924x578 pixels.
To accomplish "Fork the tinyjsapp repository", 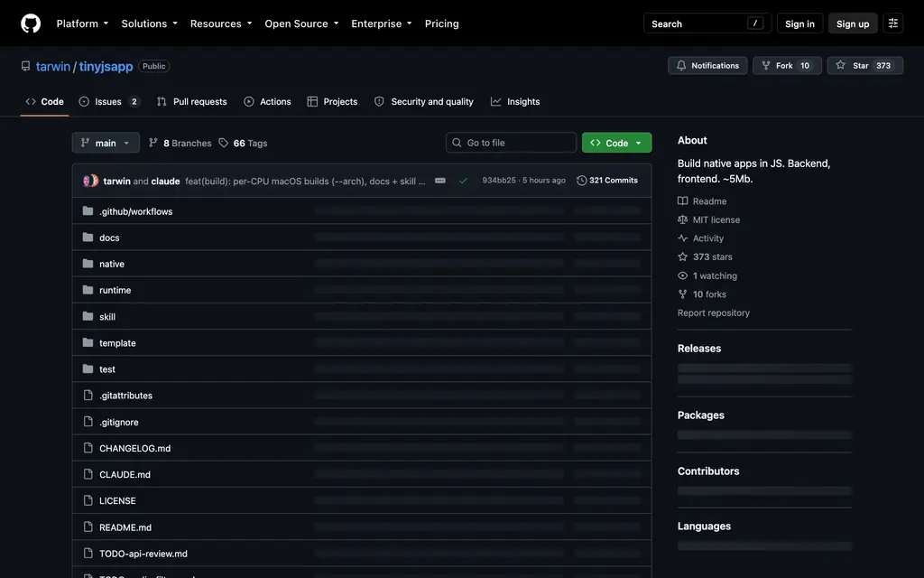I will pyautogui.click(x=787, y=65).
